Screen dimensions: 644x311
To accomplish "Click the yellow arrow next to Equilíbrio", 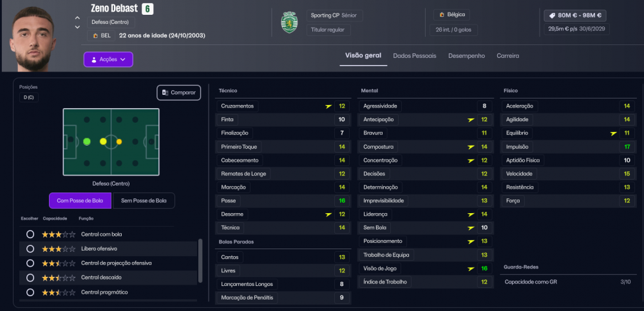I will (x=613, y=133).
